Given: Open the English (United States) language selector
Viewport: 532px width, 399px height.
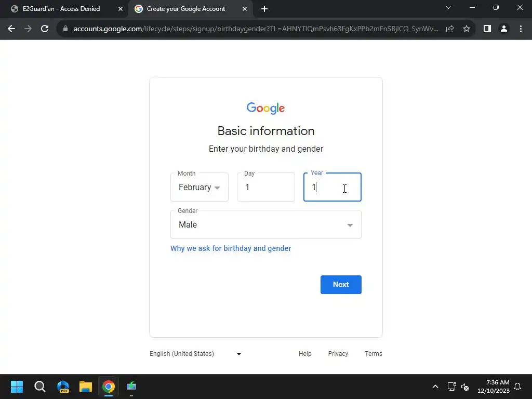Looking at the screenshot, I should point(195,353).
